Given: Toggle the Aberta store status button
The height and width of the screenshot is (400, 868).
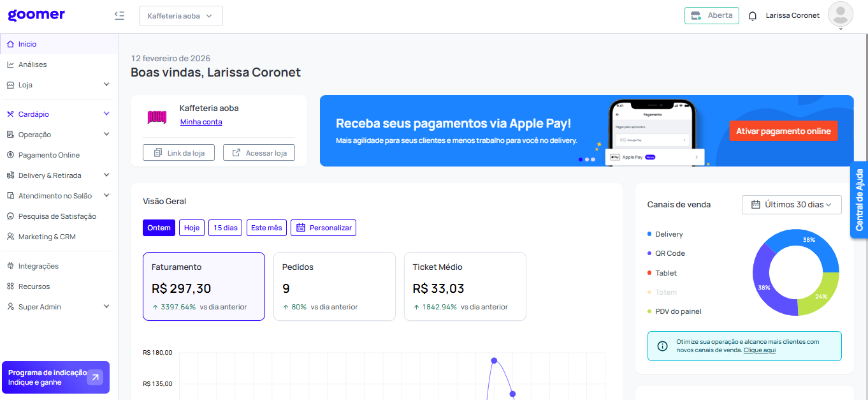Looking at the screenshot, I should tap(711, 15).
